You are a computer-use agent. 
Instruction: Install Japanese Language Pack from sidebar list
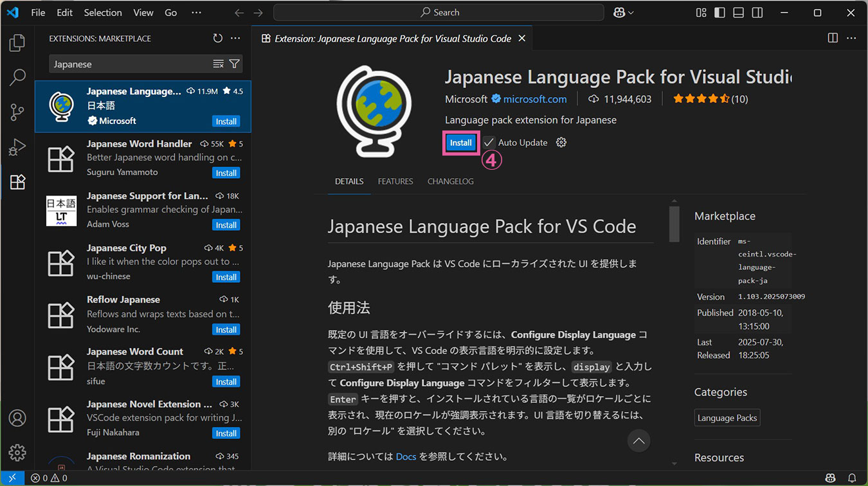pyautogui.click(x=226, y=121)
